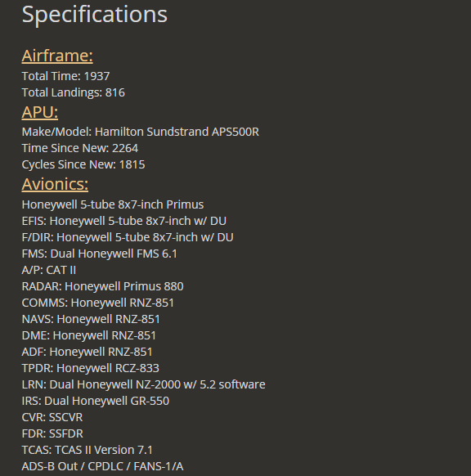
Task: Click the LRN Dual Honeywell NZ-2000 line
Action: click(x=144, y=384)
